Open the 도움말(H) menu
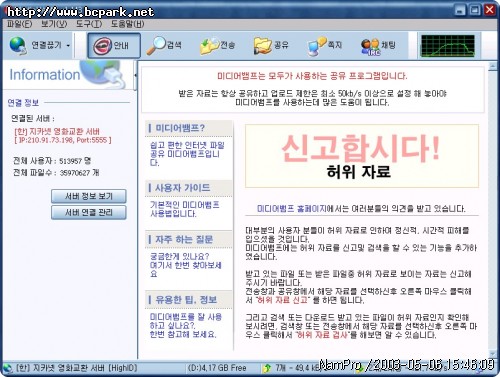500x377 pixels. 128,24
